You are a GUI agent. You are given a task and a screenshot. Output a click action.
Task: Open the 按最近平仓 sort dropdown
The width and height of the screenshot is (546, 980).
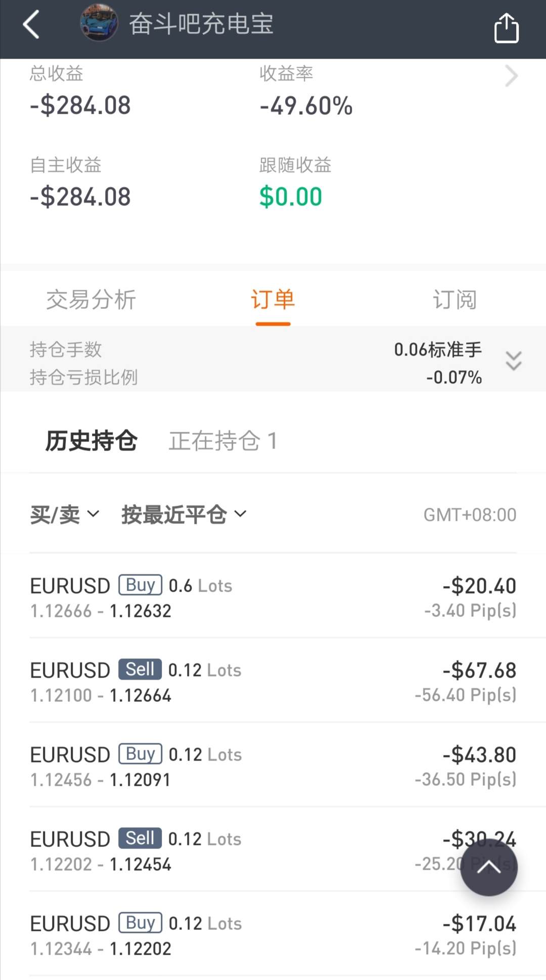click(x=184, y=515)
